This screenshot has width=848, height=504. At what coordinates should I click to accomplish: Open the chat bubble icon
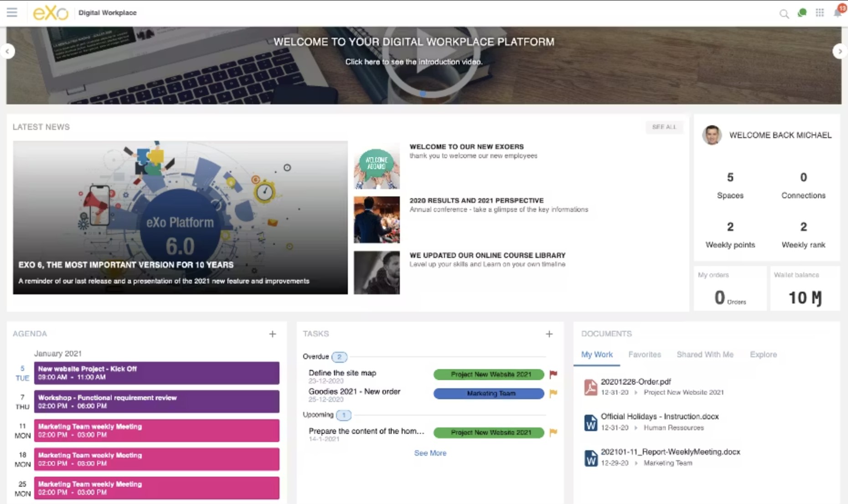(x=802, y=13)
